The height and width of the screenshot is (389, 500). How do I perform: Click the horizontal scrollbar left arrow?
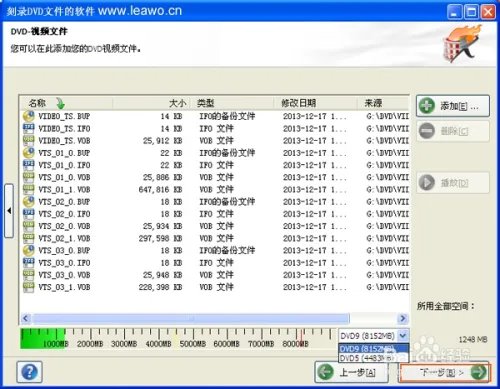(x=26, y=318)
